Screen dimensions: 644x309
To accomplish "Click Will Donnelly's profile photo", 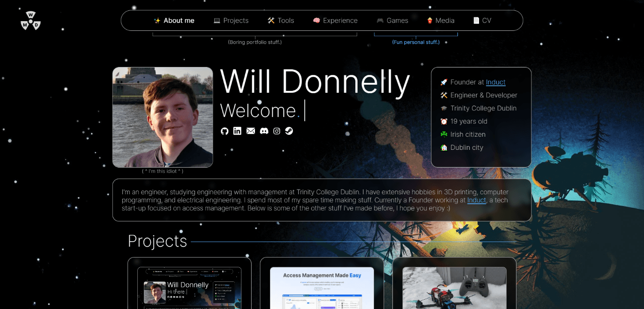I will coord(163,117).
